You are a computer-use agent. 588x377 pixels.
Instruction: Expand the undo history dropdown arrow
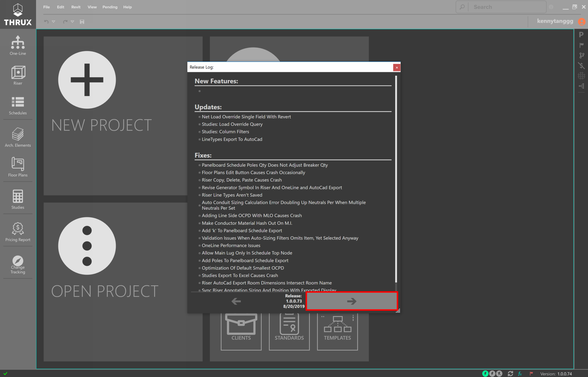coord(53,22)
